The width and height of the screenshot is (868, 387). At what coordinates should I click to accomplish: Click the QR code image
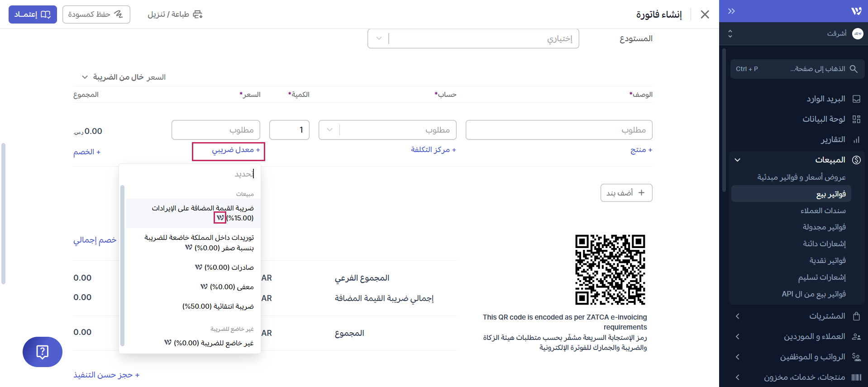tap(610, 270)
